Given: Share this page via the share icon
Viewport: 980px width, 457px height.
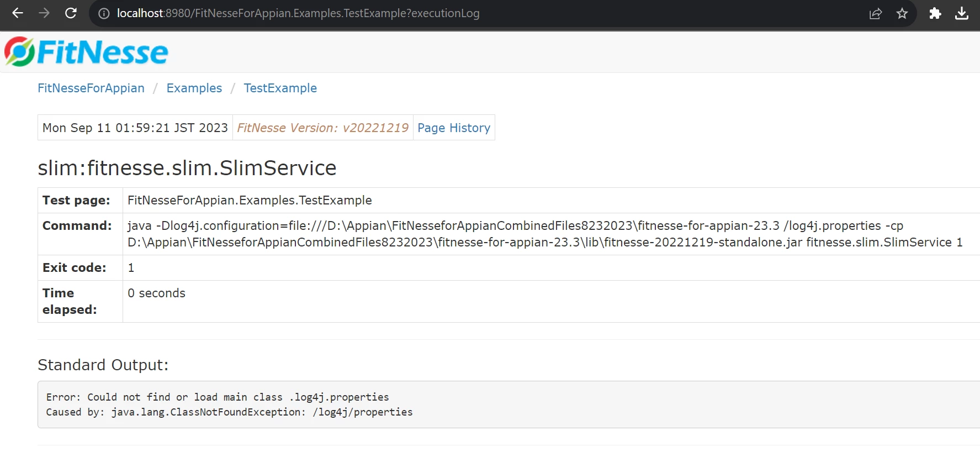Looking at the screenshot, I should 876,13.
